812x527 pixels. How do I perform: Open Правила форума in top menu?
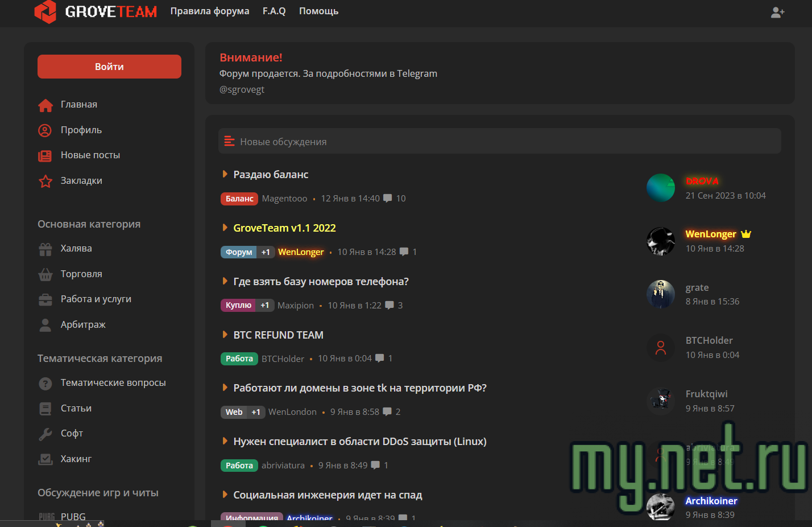209,11
